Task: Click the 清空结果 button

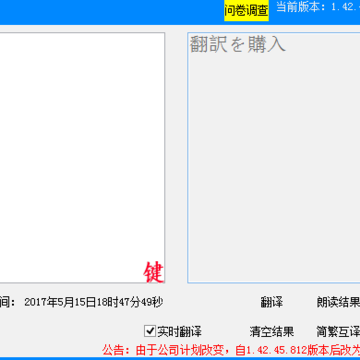Action: [x=272, y=332]
